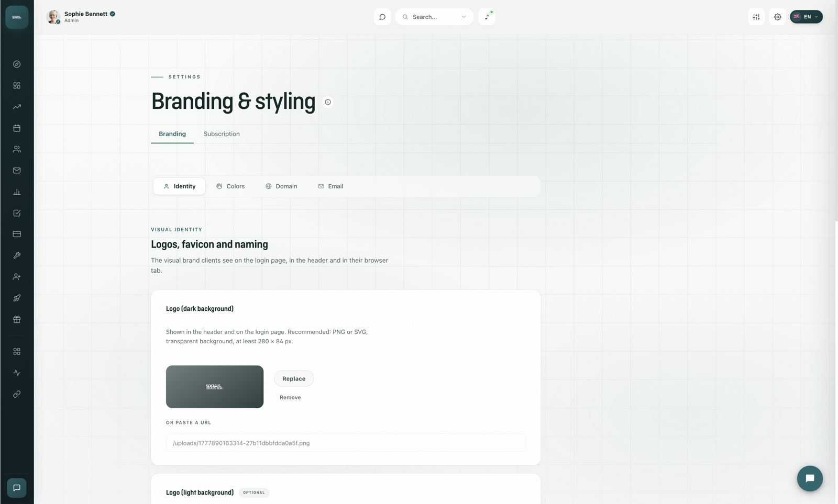Screen dimensions: 838x504
Task: Select the Colors sub-tab
Action: (x=230, y=186)
